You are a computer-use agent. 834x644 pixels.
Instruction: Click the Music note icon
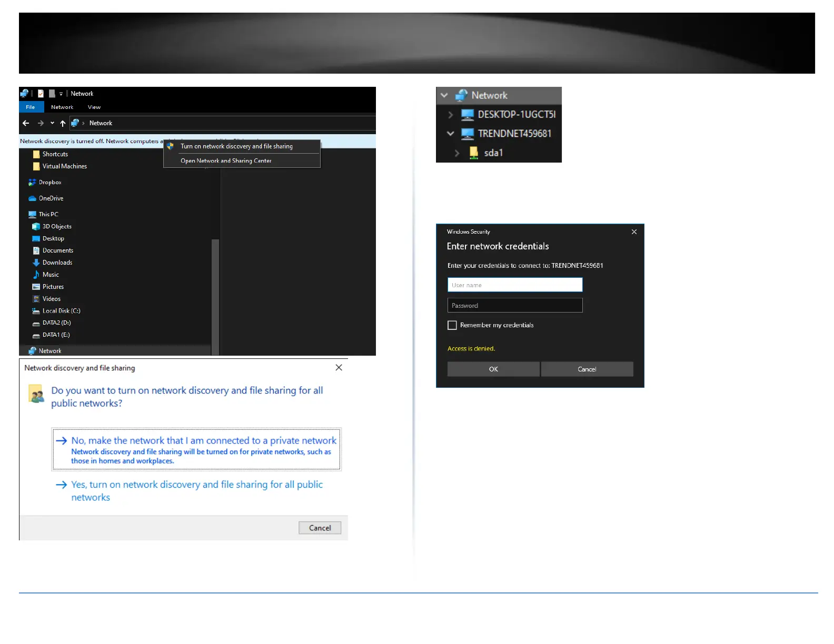click(36, 275)
